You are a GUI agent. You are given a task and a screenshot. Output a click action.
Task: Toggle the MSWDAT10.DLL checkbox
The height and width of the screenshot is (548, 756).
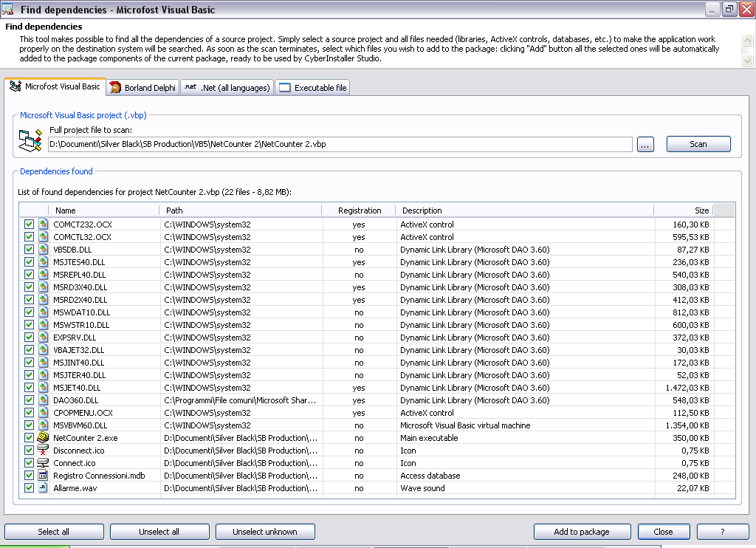[x=29, y=312]
